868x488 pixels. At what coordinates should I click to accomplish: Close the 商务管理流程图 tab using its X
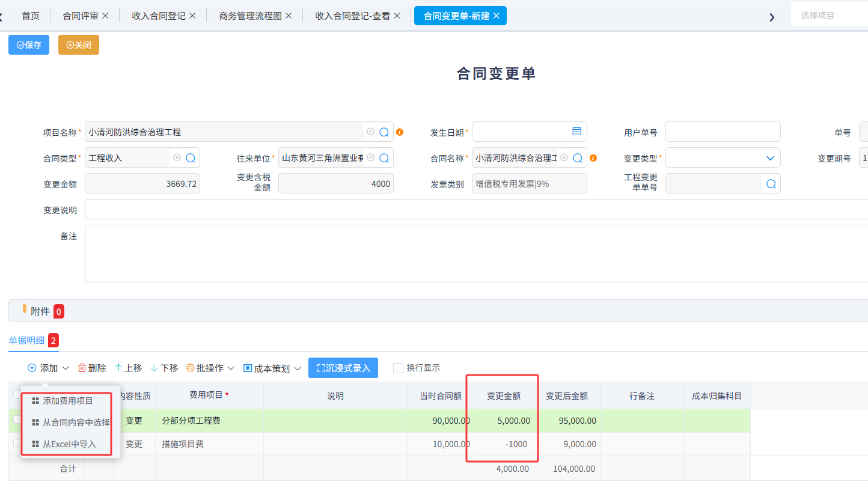point(289,16)
